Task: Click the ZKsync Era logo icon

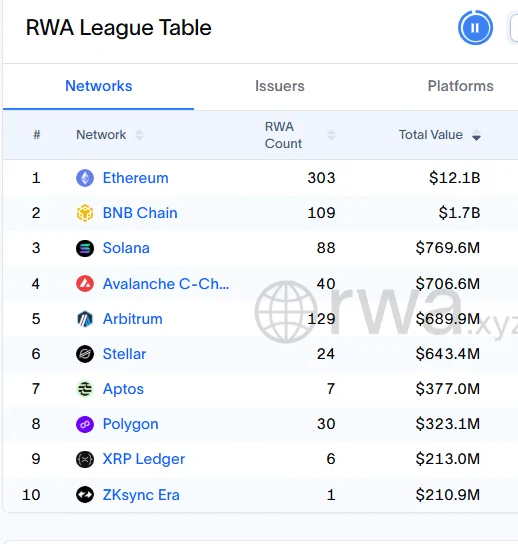Action: 85,495
